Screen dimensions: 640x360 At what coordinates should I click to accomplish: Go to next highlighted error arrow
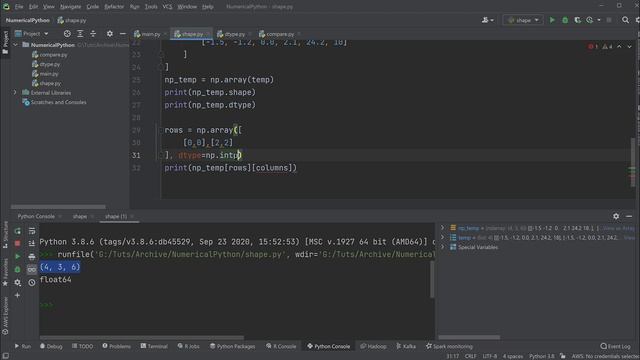(629, 47)
